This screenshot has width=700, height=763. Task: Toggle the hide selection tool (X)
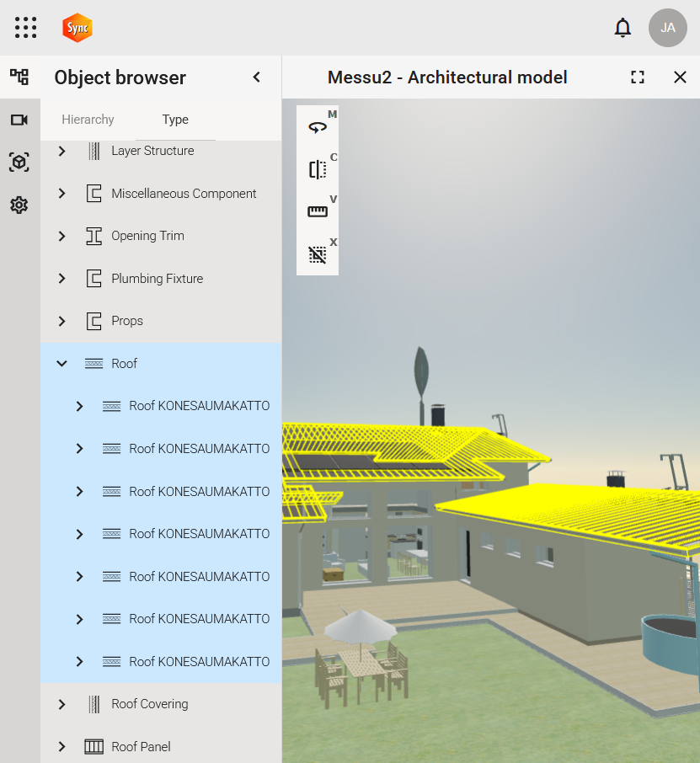318,254
